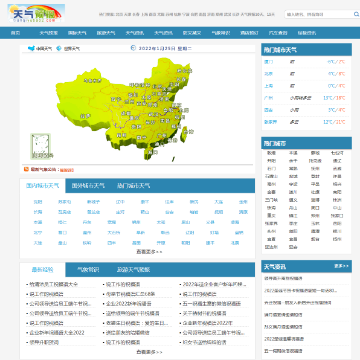
Task: Click the 中国天气 map icon
Action: click(x=31, y=49)
